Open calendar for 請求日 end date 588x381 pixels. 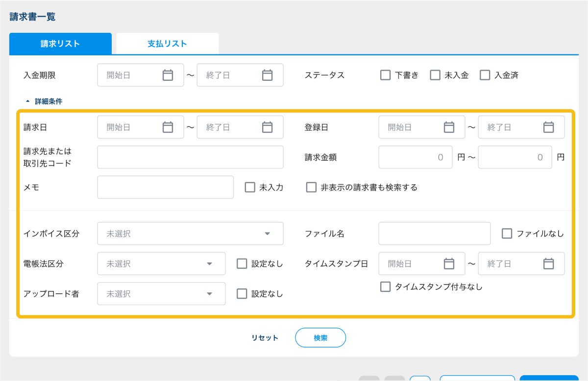pyautogui.click(x=267, y=127)
